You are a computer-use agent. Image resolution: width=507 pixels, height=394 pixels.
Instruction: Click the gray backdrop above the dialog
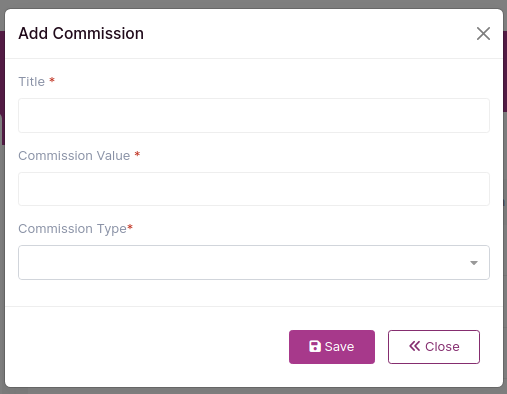point(253,4)
